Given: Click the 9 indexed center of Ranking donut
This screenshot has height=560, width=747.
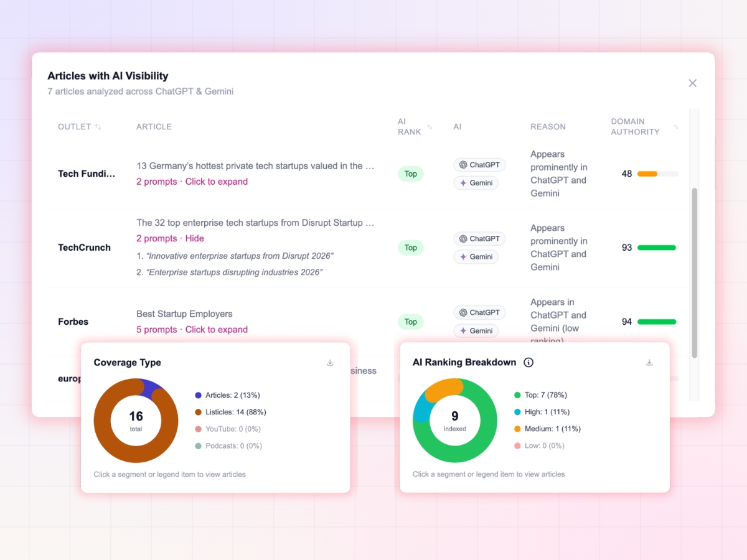Looking at the screenshot, I should 455,421.
